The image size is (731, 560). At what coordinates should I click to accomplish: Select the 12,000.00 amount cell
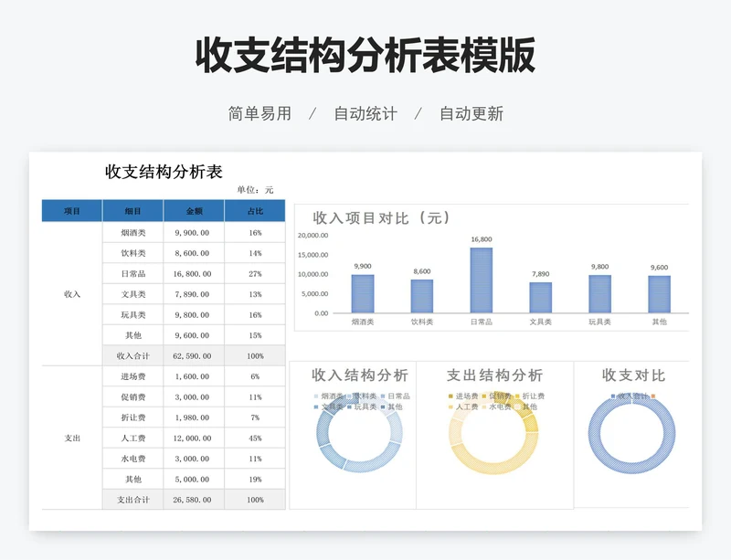[x=194, y=438]
